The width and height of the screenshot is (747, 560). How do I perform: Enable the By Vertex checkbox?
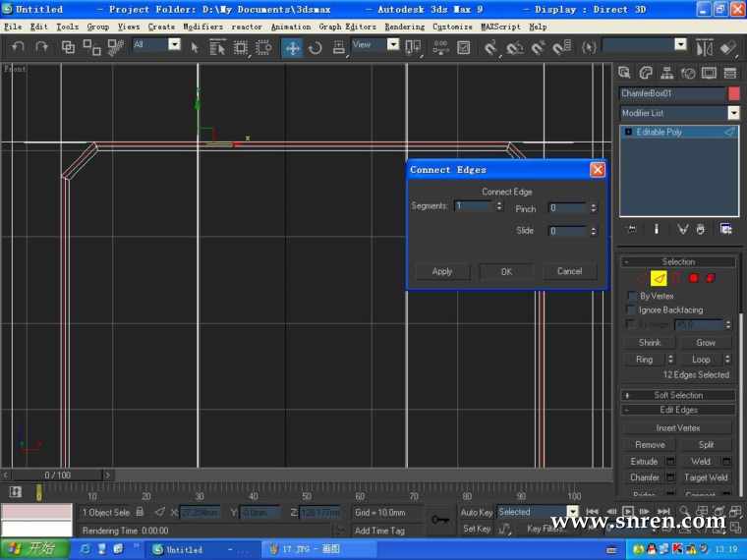pos(632,296)
